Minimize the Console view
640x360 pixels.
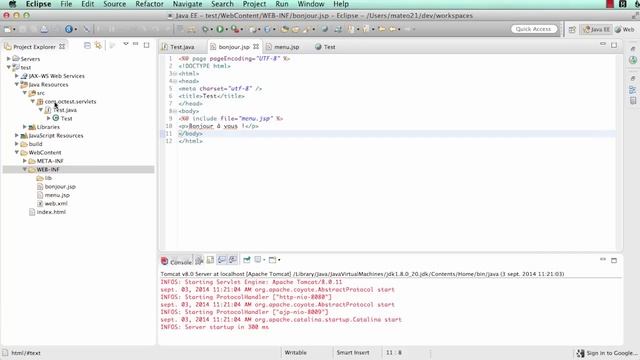point(603,260)
